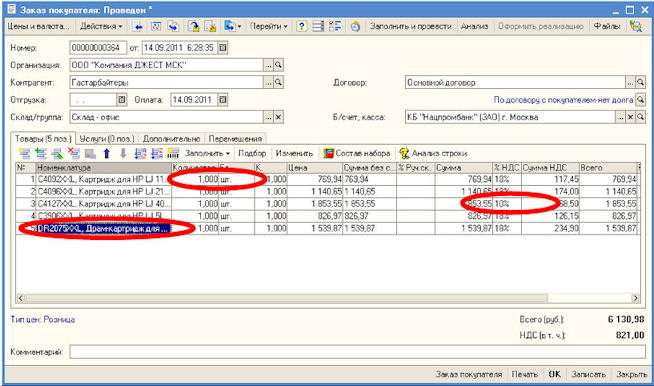Image resolution: width=654 pixels, height=386 pixels.
Task: Add a new row with the first table toolbar icon
Action: pos(25,154)
